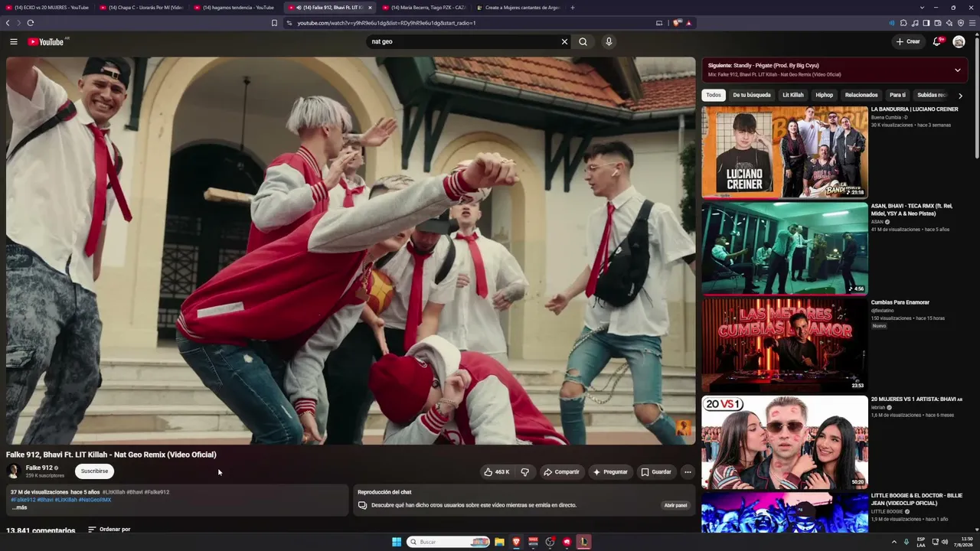Toggle the browser sidebar panel
Screen dimensions: 980x551
[x=926, y=23]
